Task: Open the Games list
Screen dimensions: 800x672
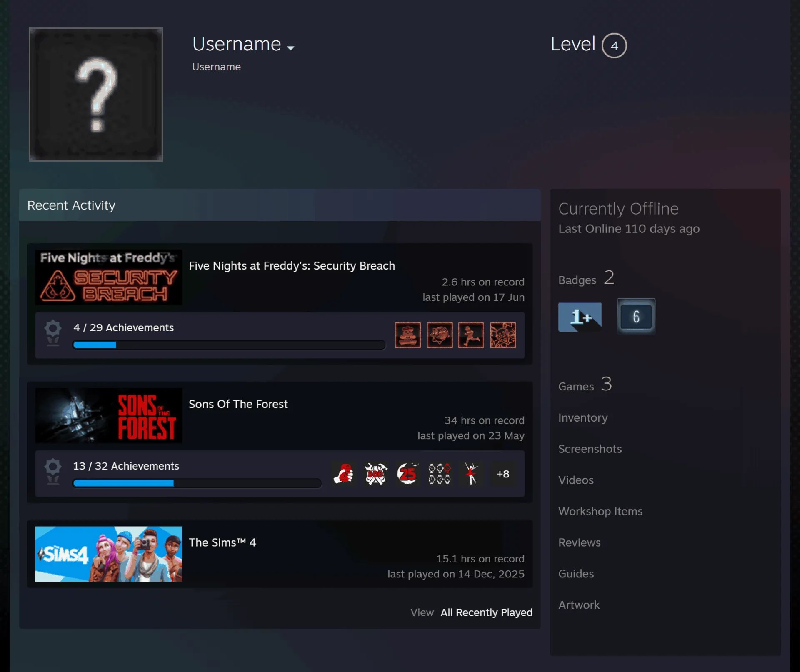Action: coord(585,385)
